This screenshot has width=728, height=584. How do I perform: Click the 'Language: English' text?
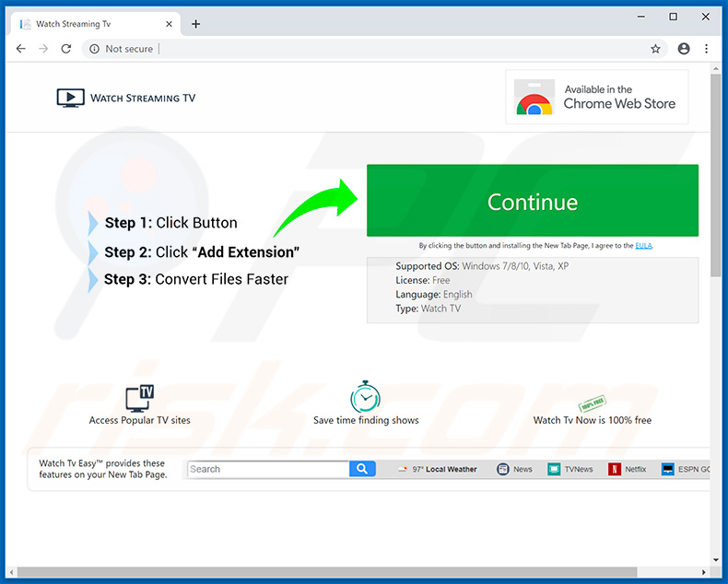click(434, 295)
